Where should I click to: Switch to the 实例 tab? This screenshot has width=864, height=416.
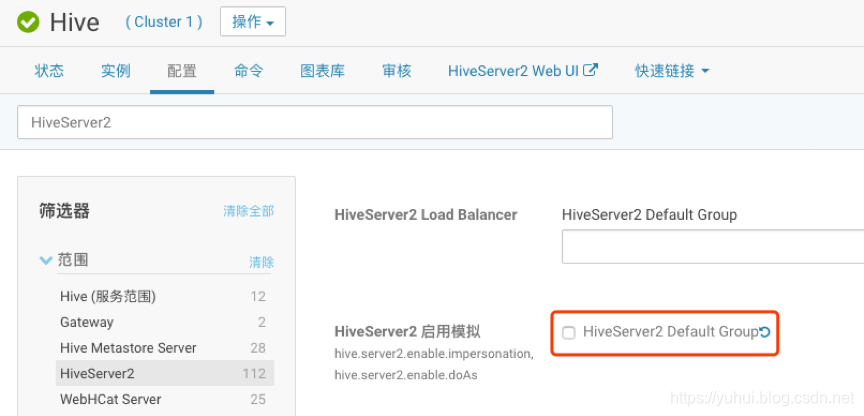[x=116, y=71]
